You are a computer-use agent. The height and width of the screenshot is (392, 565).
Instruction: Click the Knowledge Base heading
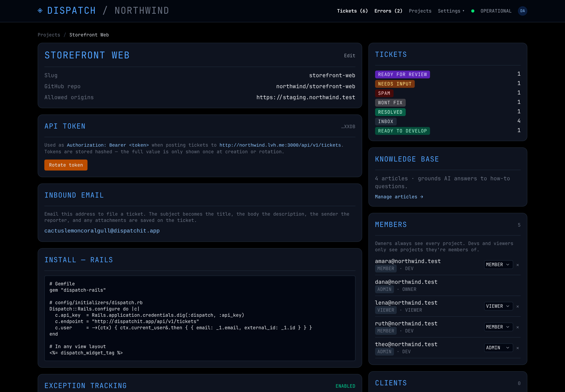(407, 159)
